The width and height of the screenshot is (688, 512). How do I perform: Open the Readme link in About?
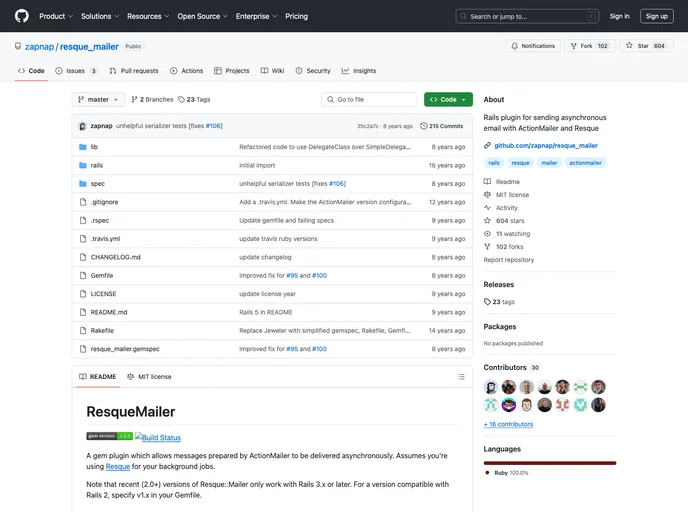click(x=502, y=182)
